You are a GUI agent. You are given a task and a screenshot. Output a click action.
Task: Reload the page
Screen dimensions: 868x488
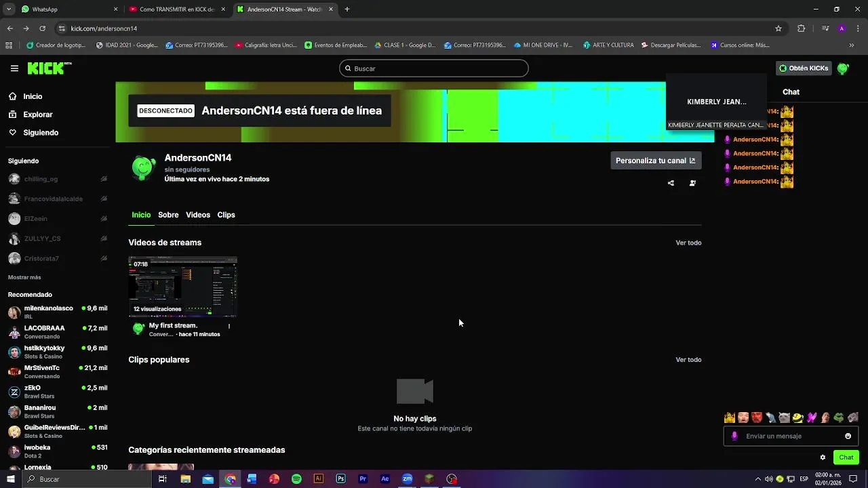pos(42,28)
